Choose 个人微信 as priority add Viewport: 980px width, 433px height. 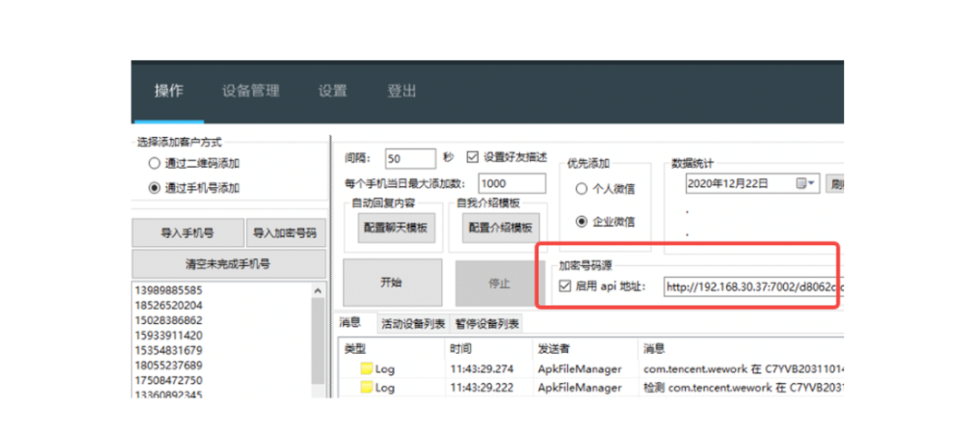pos(582,189)
